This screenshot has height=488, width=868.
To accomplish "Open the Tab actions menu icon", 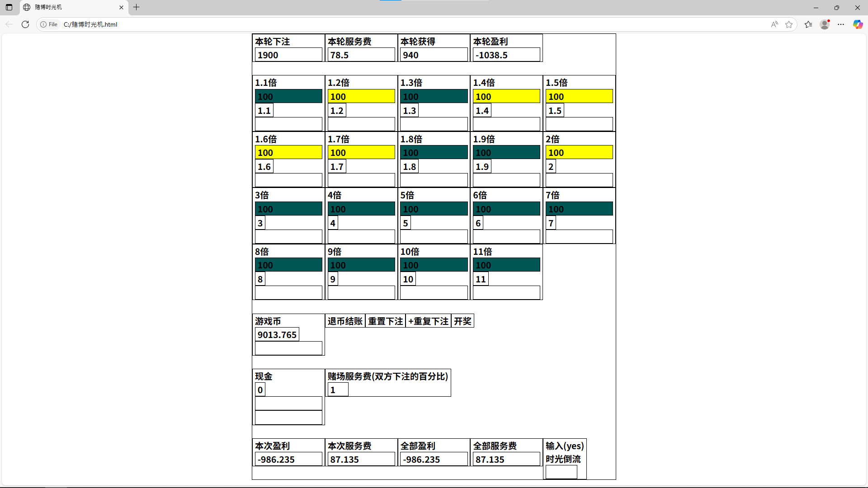I will tap(9, 7).
